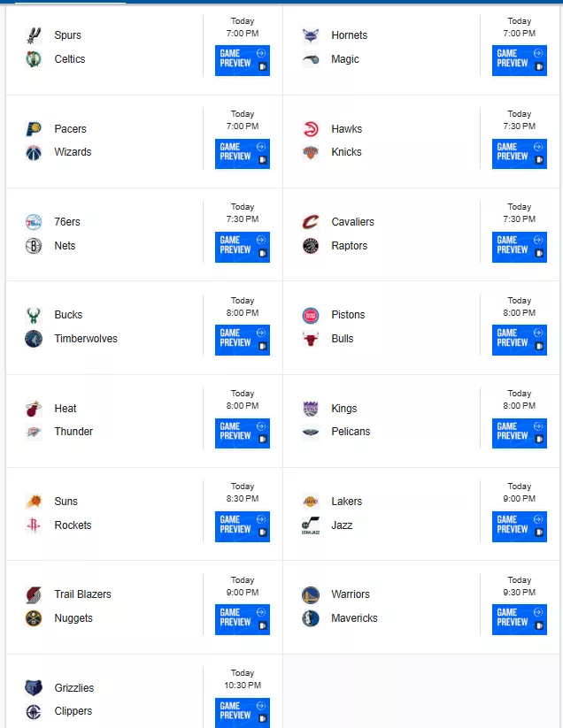Click the Spurs team logo
The image size is (563, 728).
pos(34,35)
